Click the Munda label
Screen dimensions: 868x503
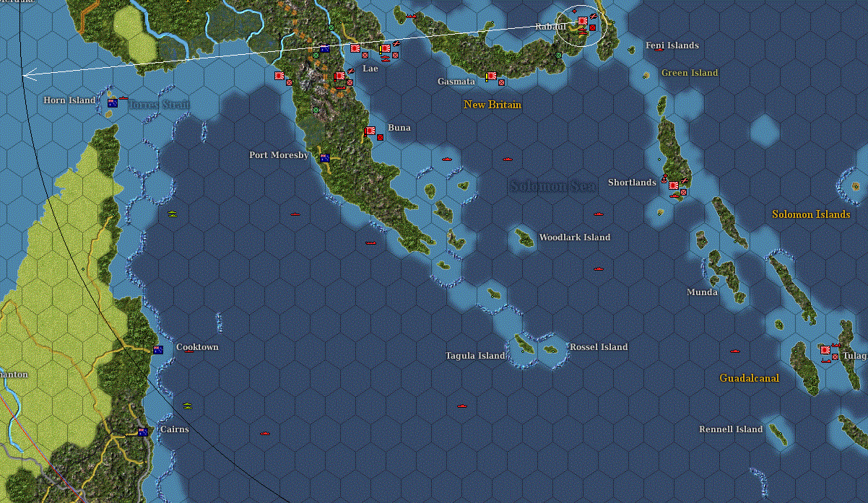pyautogui.click(x=702, y=292)
